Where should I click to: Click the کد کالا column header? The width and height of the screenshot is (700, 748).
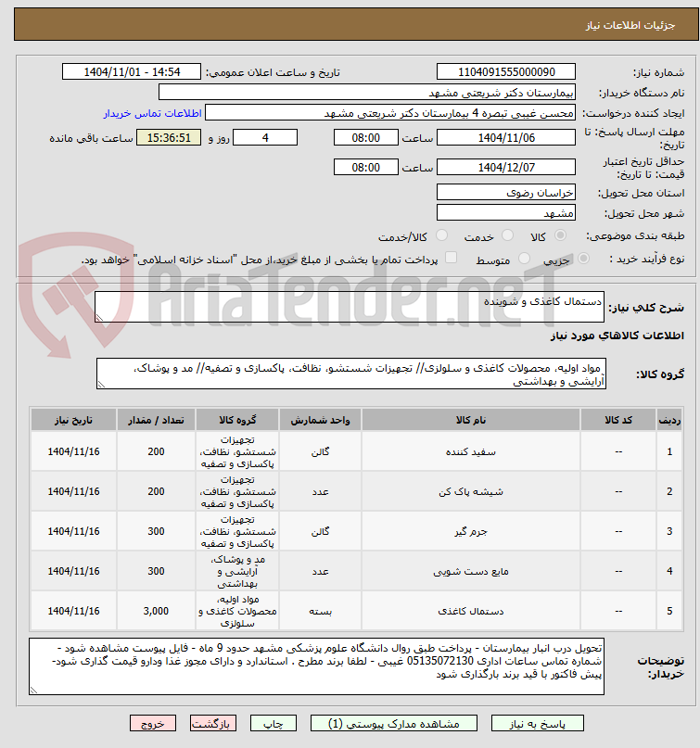[x=618, y=420]
